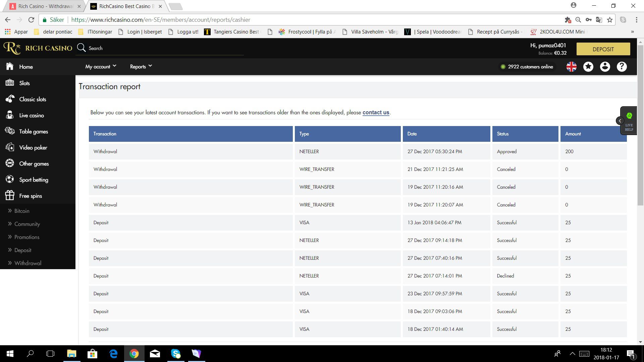
Task: Click the yellow DEPOSIT button
Action: 603,49
